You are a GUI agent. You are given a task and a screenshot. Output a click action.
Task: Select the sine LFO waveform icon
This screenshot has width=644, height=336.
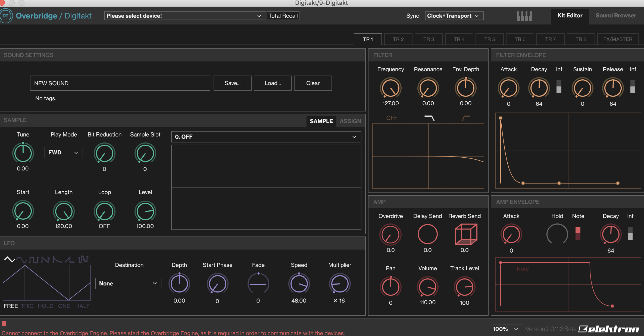point(21,259)
